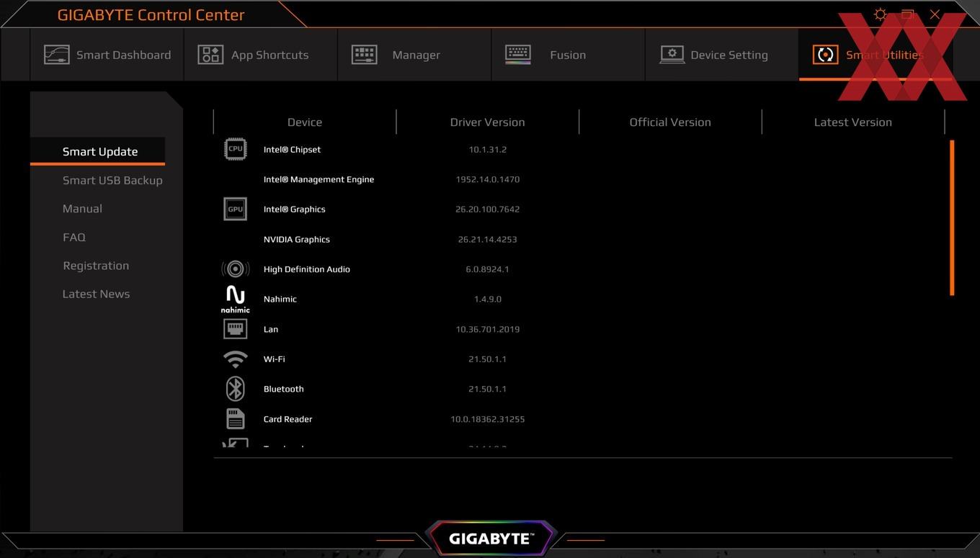Select the Nahimic device label
The image size is (980, 558).
click(280, 299)
